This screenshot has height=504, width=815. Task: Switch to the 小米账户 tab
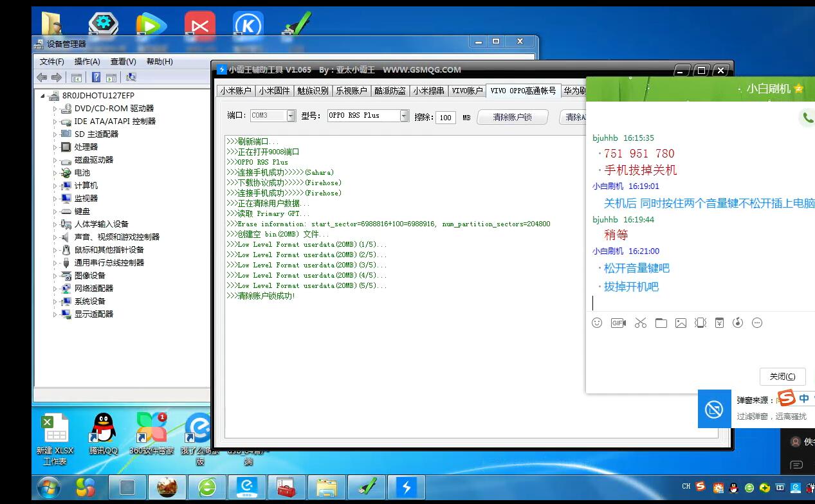235,91
